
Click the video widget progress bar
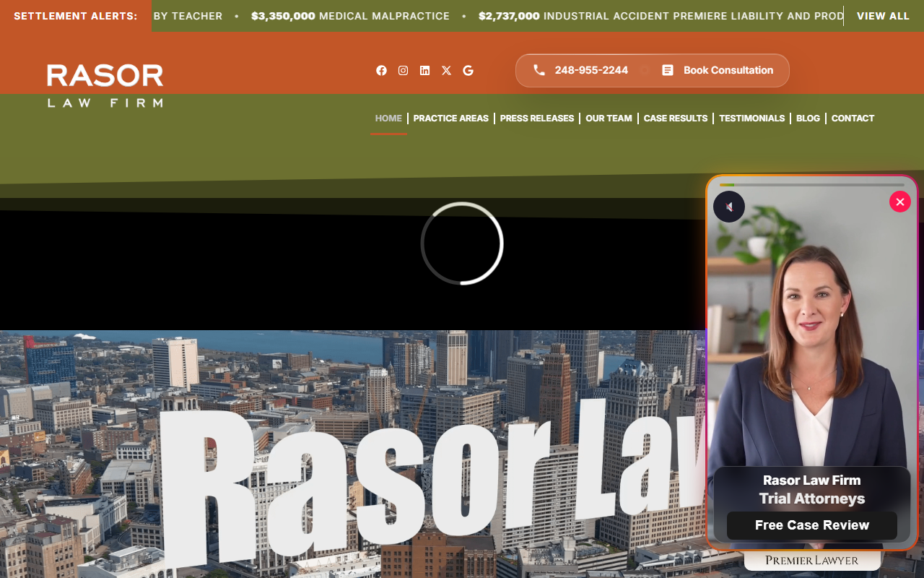point(811,185)
